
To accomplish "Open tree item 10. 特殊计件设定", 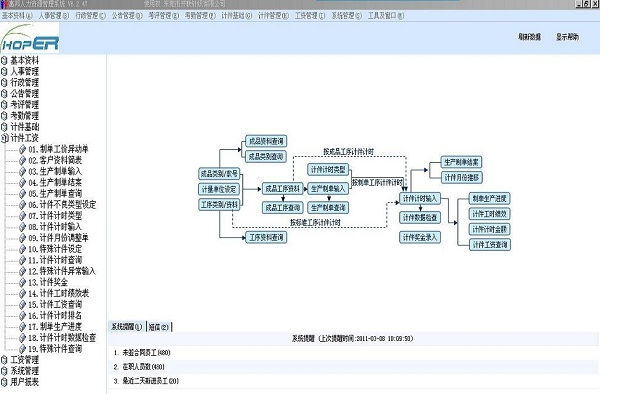I will 55,249.
